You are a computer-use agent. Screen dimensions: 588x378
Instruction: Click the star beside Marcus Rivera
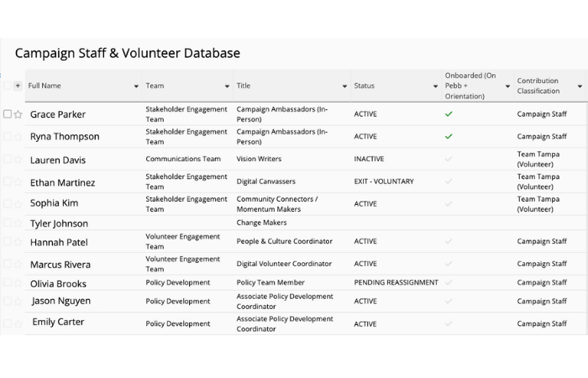(18, 265)
